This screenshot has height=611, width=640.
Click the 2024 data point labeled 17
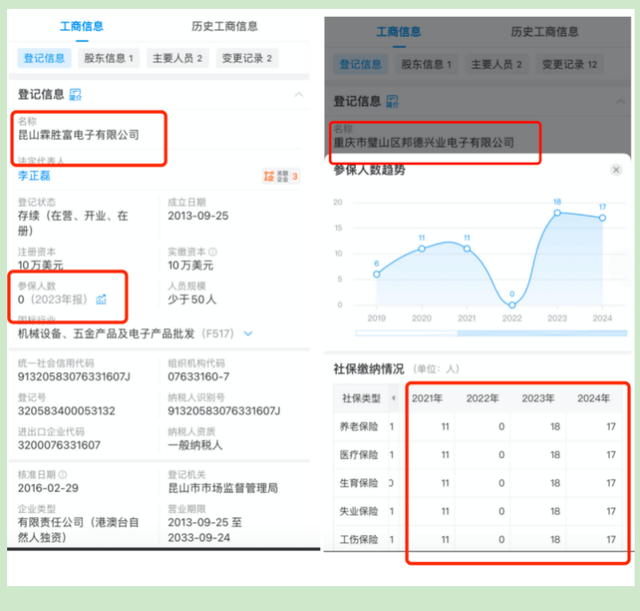pos(602,218)
